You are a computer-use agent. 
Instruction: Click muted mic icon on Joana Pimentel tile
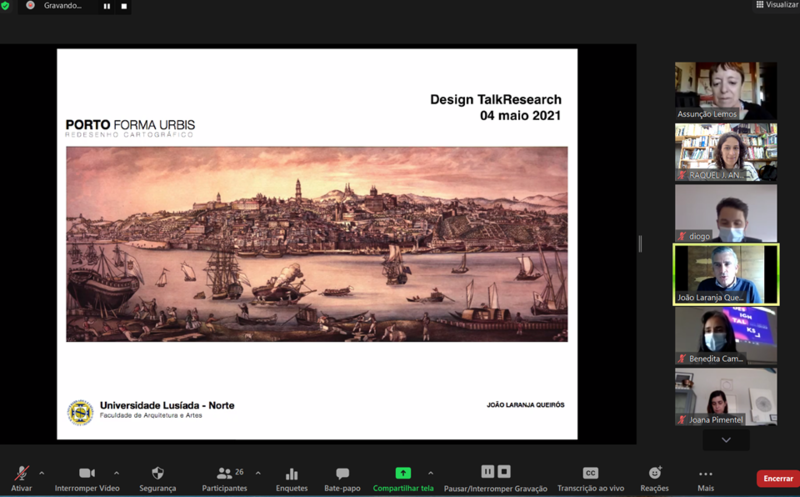682,419
